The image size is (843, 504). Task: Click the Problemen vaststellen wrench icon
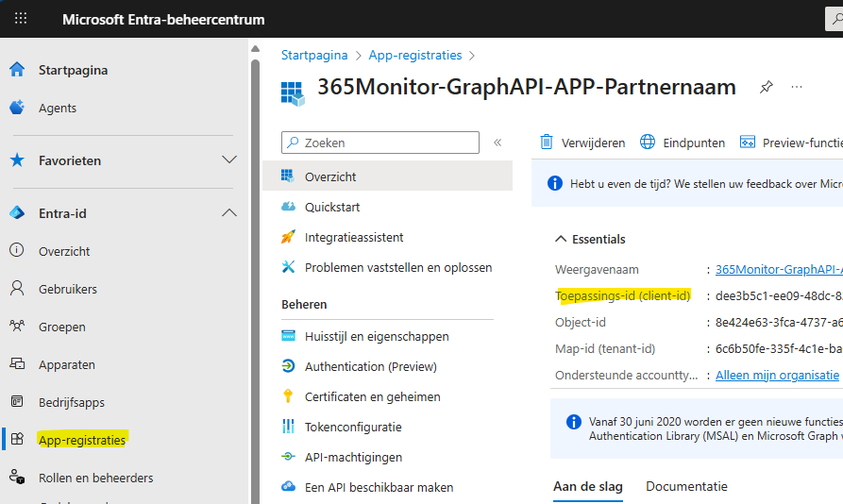coord(289,266)
